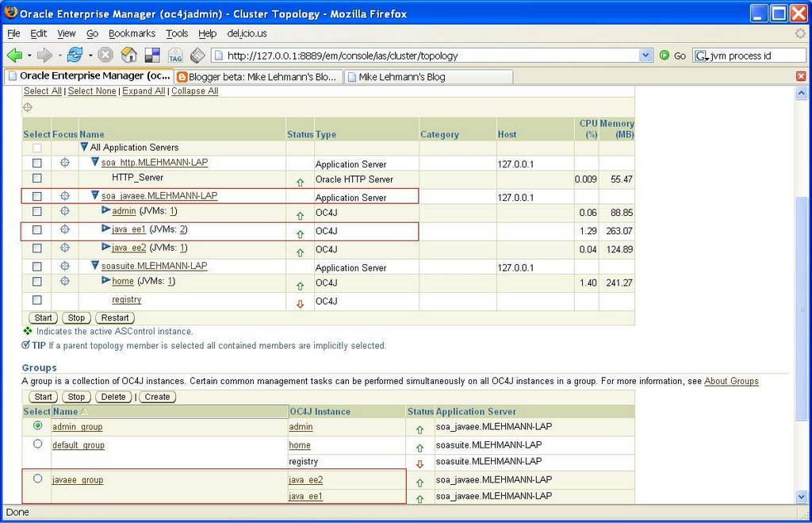Collapse the soa_javaee.MLEHMANN-LAP node
Viewport: 812px width, 523px height.
click(x=95, y=195)
